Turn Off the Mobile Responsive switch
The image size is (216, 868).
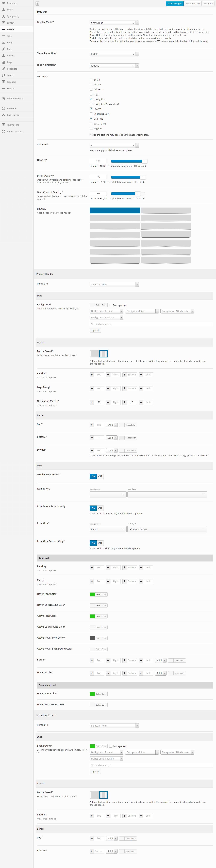[x=100, y=477]
